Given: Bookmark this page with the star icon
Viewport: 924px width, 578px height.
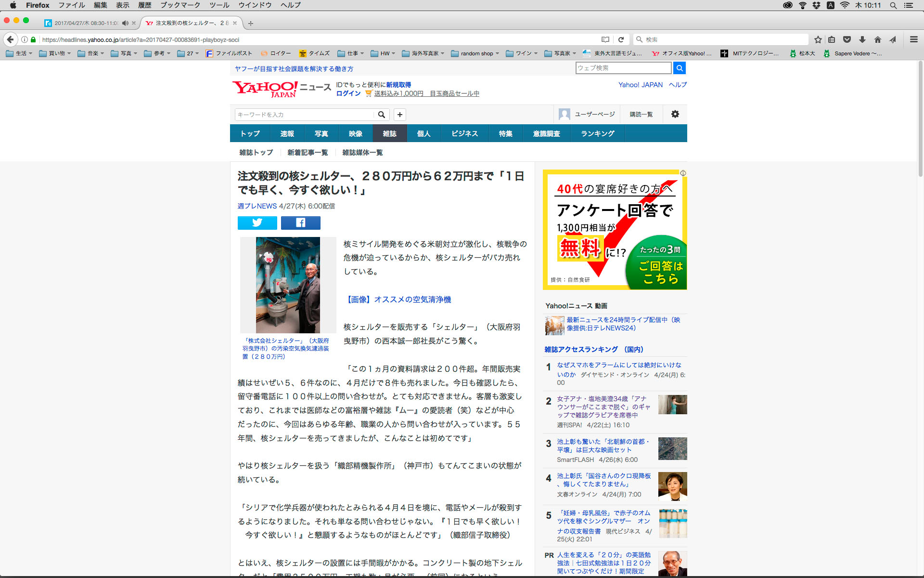Looking at the screenshot, I should tap(818, 39).
